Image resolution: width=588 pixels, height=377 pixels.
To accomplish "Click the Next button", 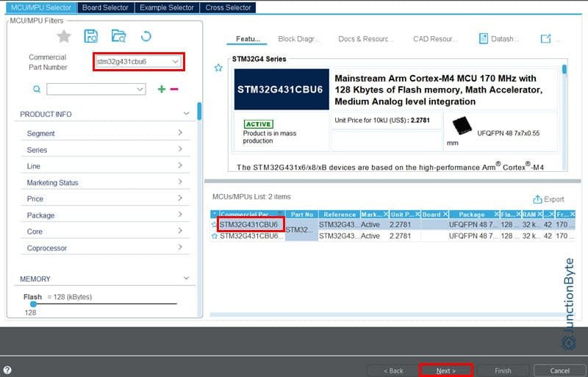I will coord(446,370).
